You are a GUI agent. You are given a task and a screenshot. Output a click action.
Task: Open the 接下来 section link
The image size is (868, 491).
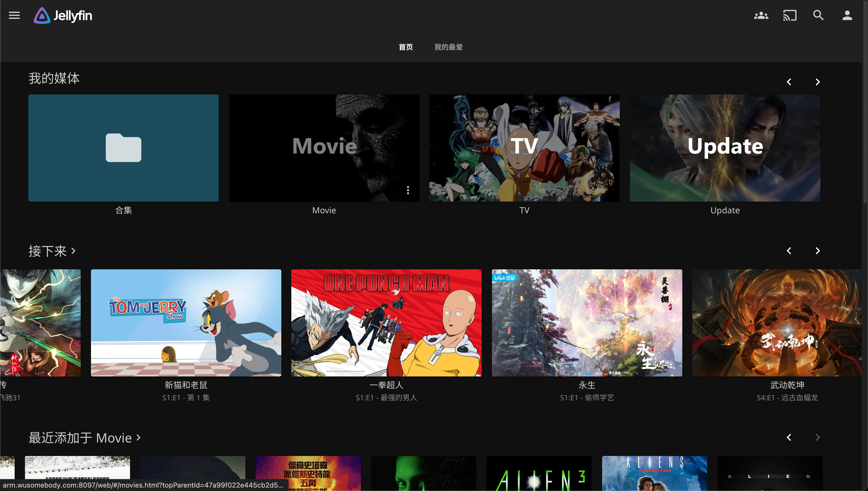(x=52, y=251)
